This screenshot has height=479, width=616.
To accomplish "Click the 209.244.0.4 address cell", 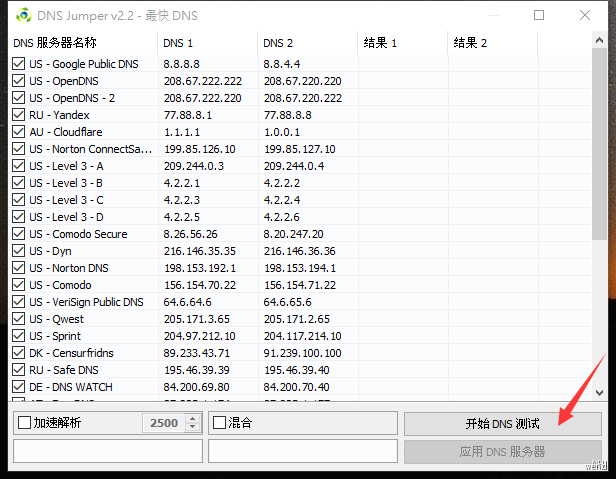I will 294,166.
